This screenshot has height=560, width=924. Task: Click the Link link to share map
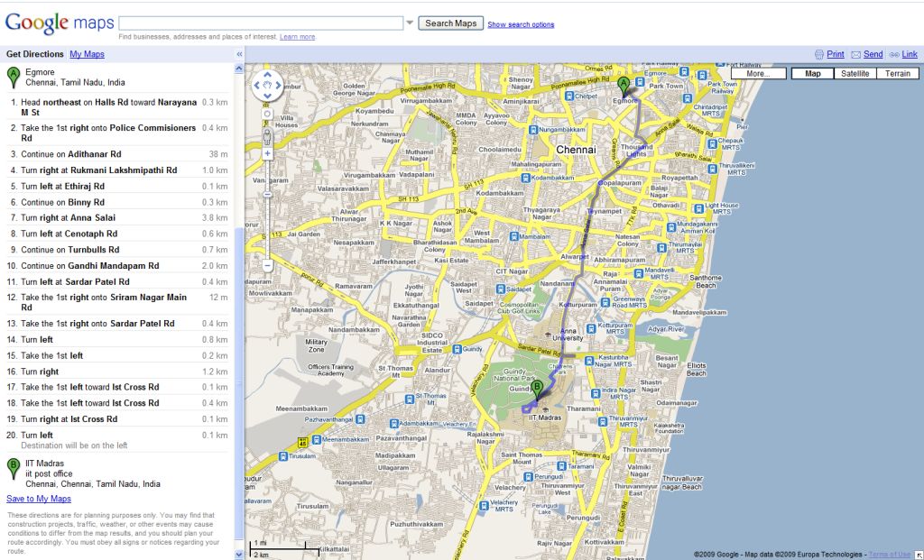tap(910, 54)
